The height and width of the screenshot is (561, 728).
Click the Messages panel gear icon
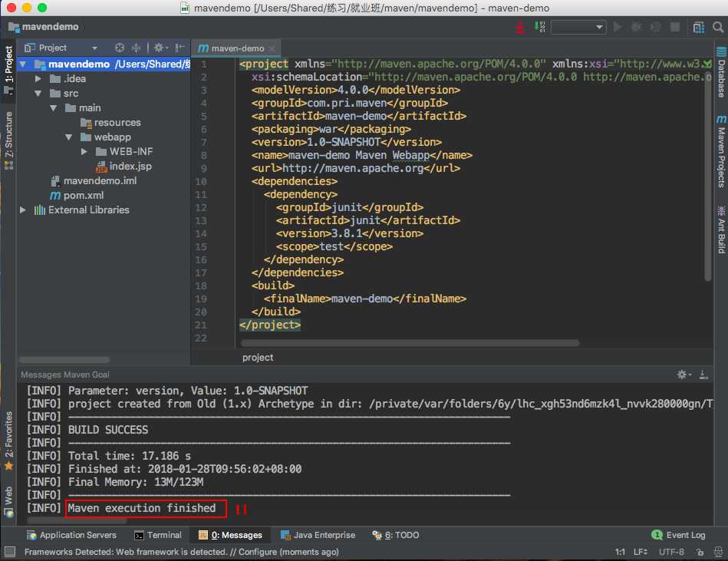pos(684,375)
